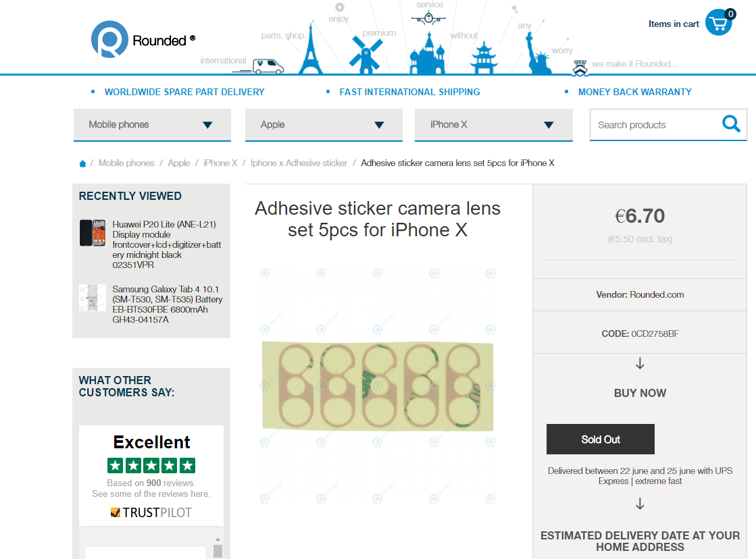
Task: Click the €6.70 price
Action: tap(640, 216)
